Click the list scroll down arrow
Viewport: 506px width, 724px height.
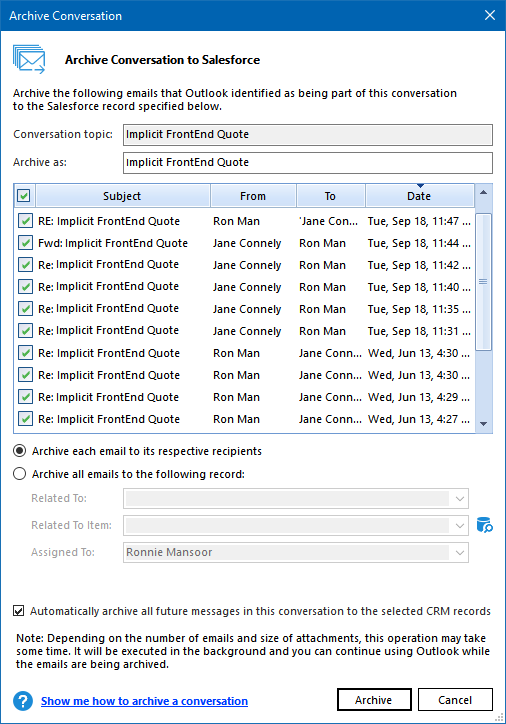coord(483,424)
